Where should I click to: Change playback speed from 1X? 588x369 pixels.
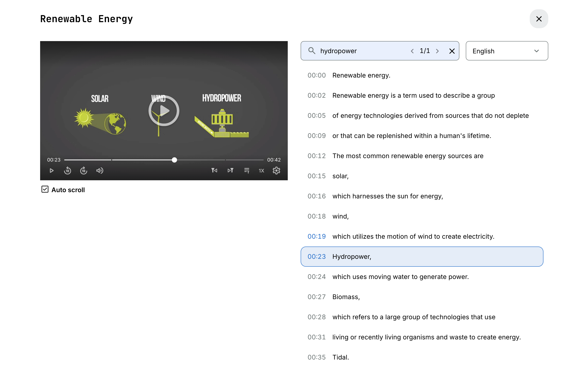pos(261,170)
